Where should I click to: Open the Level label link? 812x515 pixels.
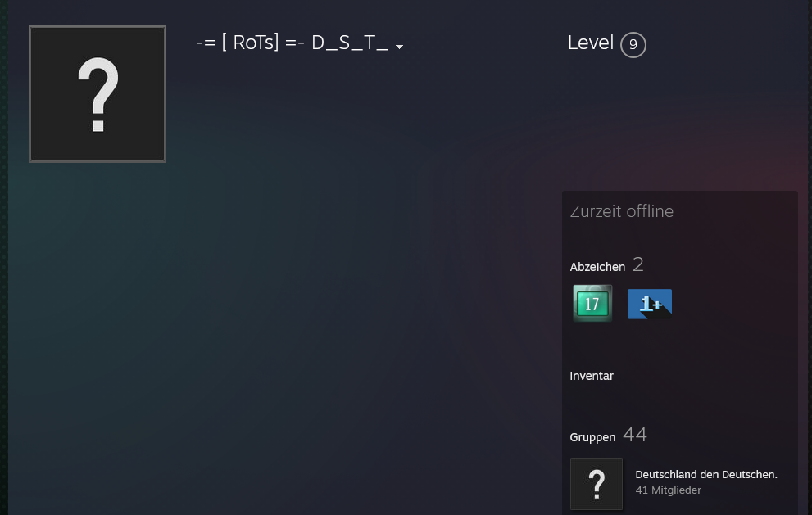590,43
